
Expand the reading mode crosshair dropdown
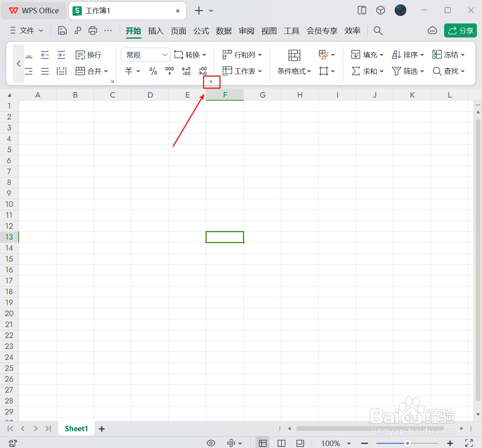(x=240, y=443)
